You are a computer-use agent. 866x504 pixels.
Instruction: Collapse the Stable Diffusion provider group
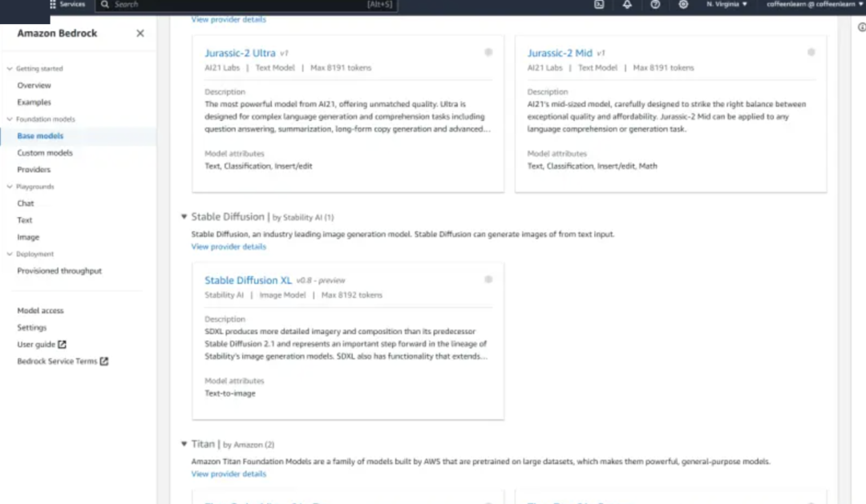click(184, 217)
